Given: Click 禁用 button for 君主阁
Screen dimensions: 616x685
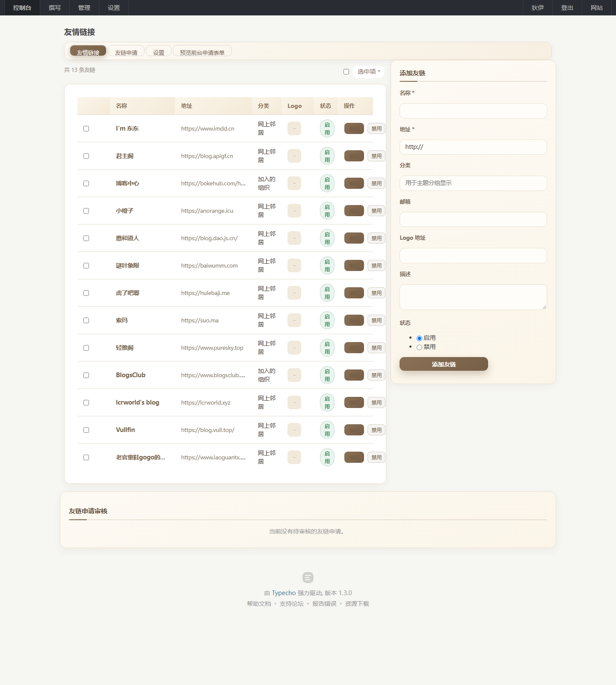Looking at the screenshot, I should tap(376, 156).
